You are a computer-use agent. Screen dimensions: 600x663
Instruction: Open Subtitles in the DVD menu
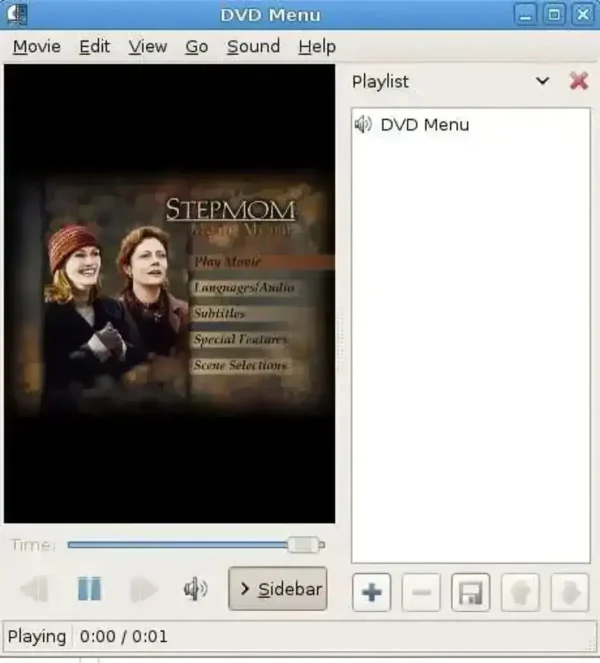point(220,313)
